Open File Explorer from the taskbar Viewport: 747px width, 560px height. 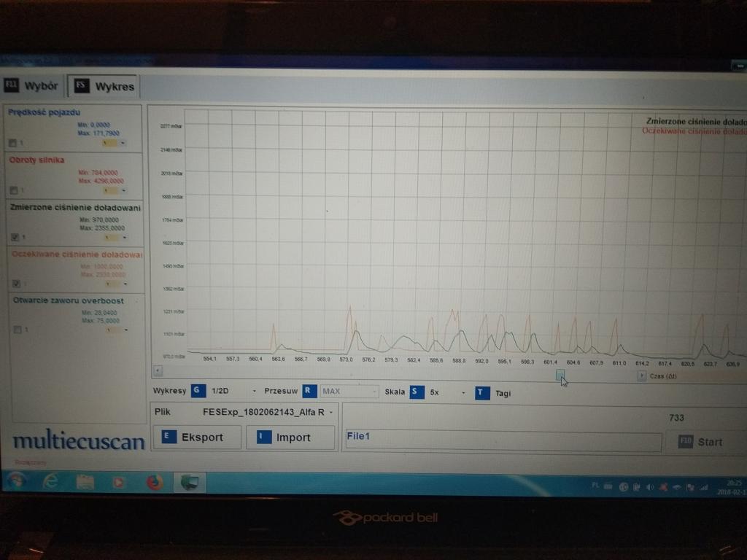click(85, 483)
